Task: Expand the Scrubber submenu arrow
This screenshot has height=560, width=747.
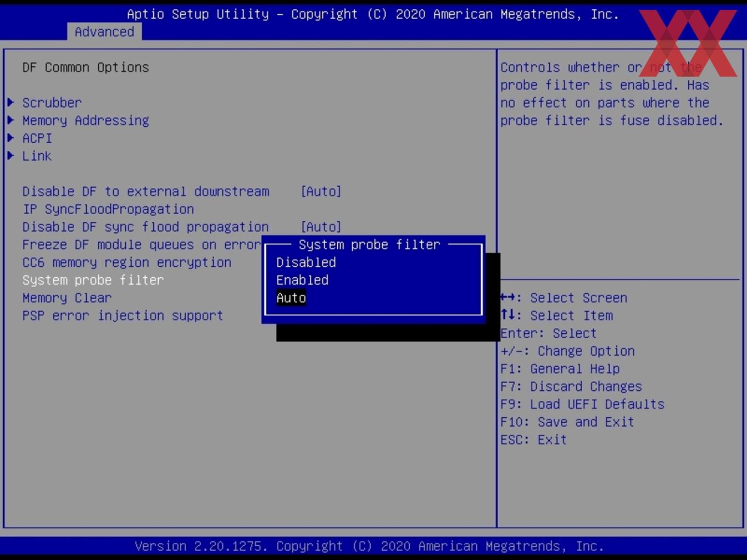Action: point(10,102)
